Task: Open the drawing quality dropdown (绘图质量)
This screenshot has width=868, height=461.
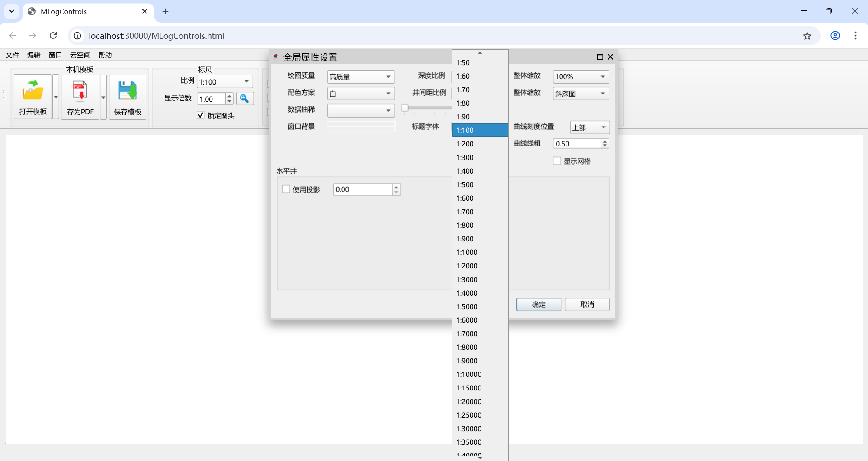Action: click(x=361, y=77)
